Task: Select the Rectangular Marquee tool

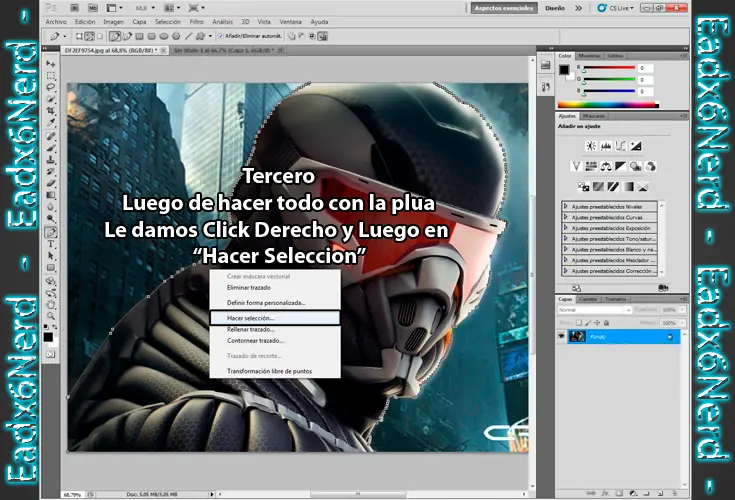Action: pos(51,75)
